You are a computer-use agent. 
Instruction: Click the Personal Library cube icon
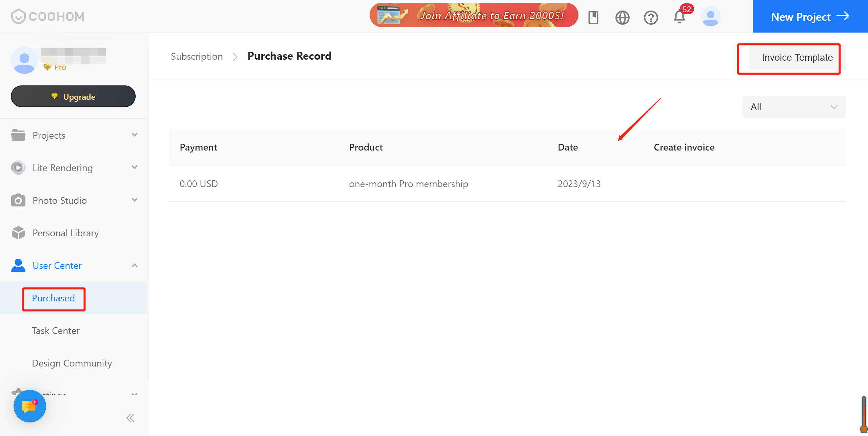pyautogui.click(x=18, y=233)
